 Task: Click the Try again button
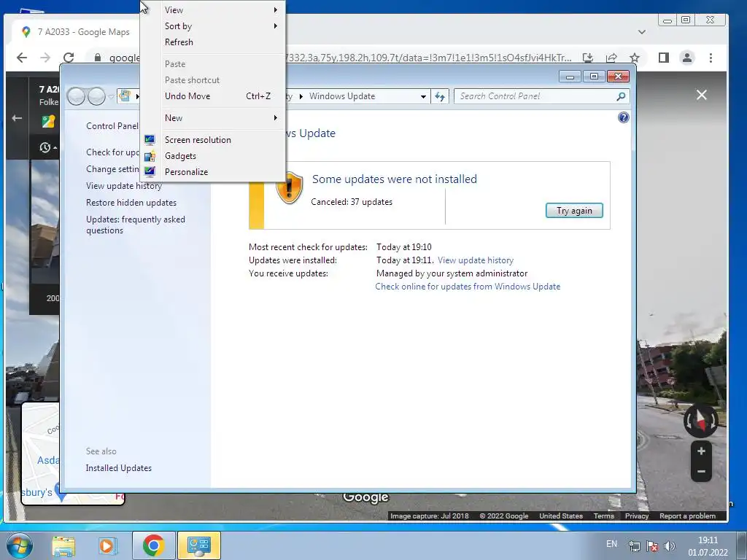tap(574, 211)
